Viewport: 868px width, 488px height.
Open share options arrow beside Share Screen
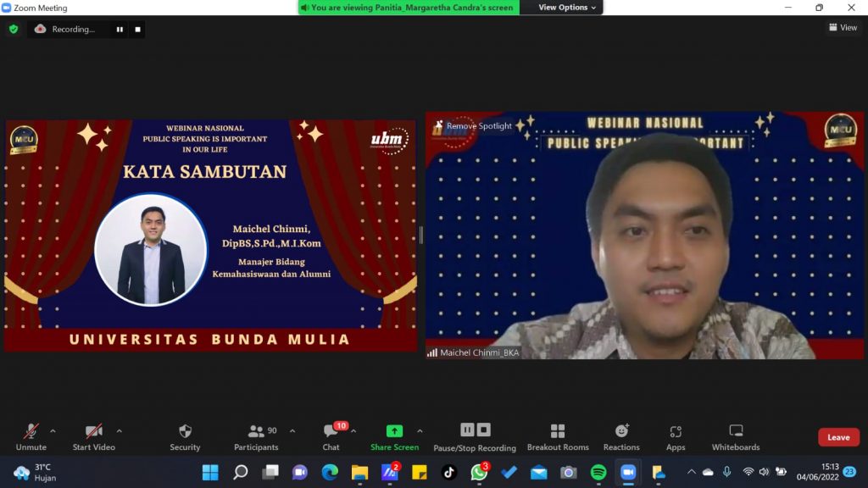coord(420,431)
